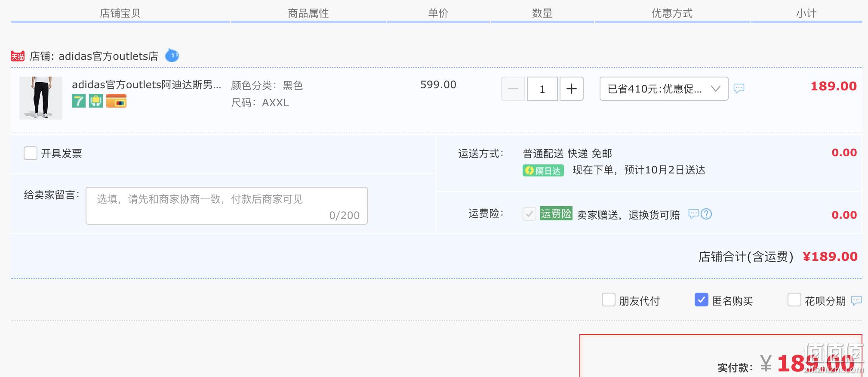Click the green 7-day return badge
868x377 pixels.
[x=79, y=101]
